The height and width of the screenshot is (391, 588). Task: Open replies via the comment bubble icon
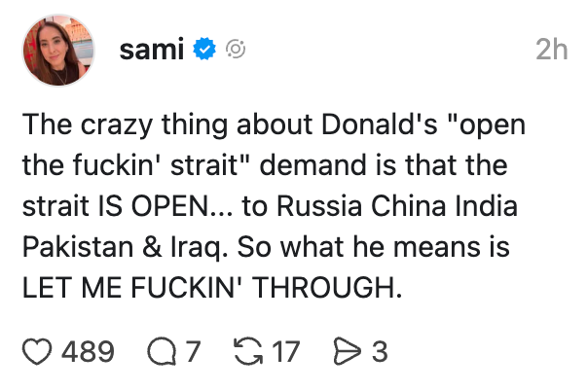161,351
